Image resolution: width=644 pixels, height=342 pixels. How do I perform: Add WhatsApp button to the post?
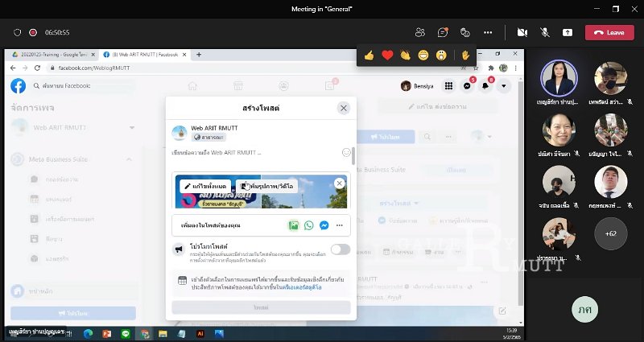pyautogui.click(x=308, y=225)
